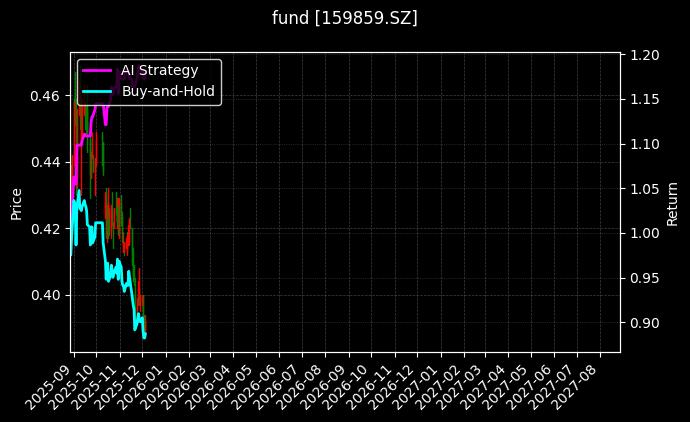
Task: Click the 2026-12 date label
Action: point(392,387)
